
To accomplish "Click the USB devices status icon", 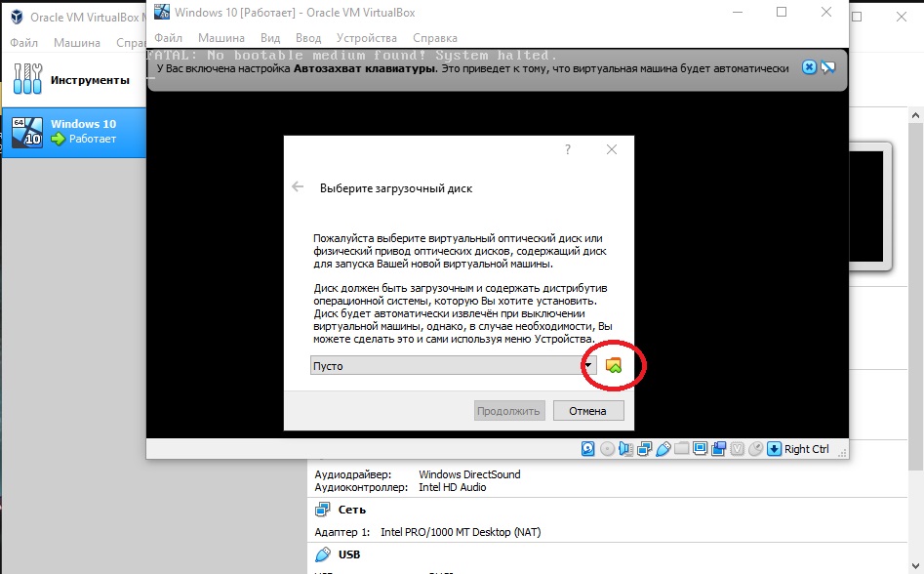I will pyautogui.click(x=663, y=449).
